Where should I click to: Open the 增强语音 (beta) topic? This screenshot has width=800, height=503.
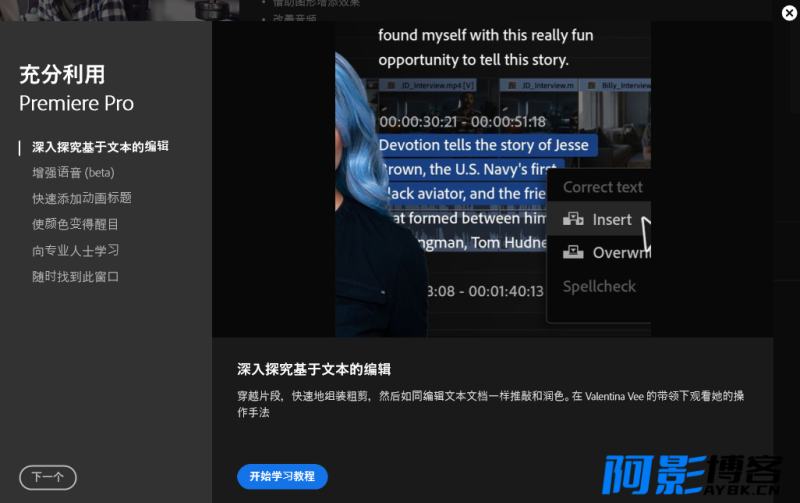(73, 173)
